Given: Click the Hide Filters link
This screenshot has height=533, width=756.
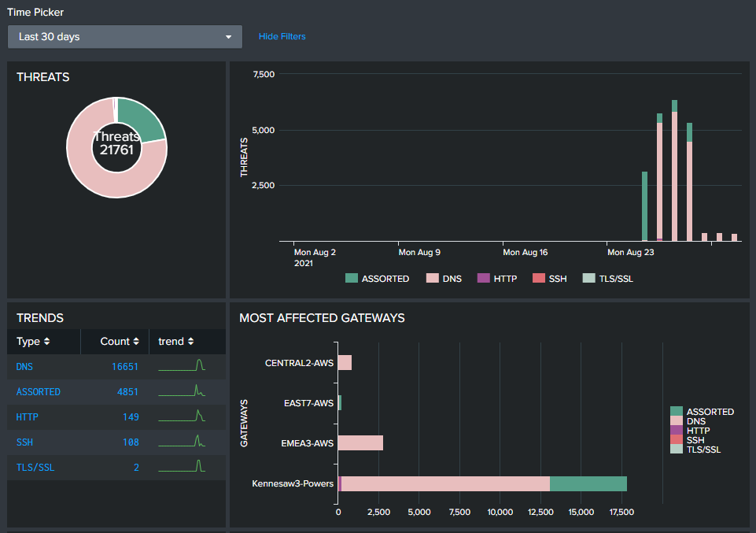Looking at the screenshot, I should [282, 36].
